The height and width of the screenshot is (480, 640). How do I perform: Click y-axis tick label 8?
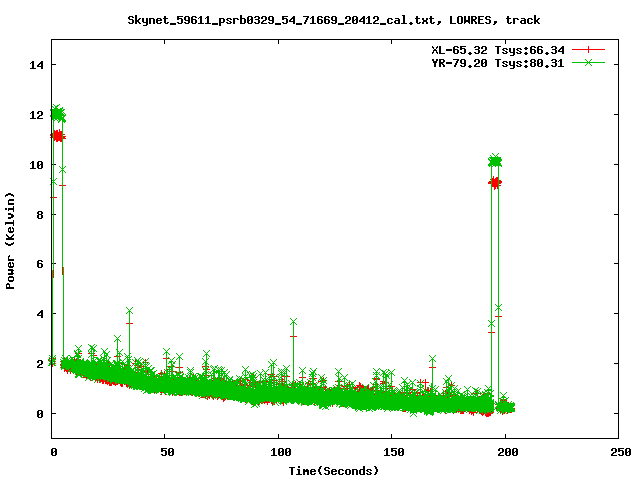(40, 215)
